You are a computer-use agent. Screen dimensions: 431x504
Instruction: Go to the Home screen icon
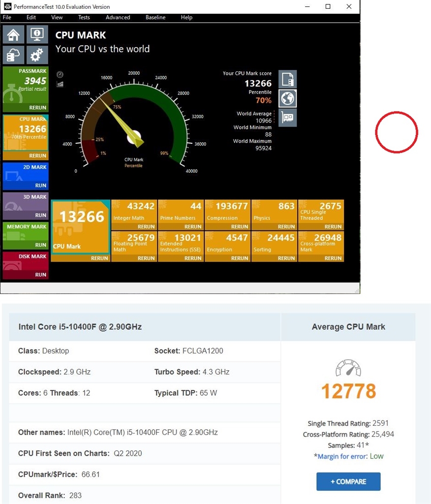[x=13, y=34]
